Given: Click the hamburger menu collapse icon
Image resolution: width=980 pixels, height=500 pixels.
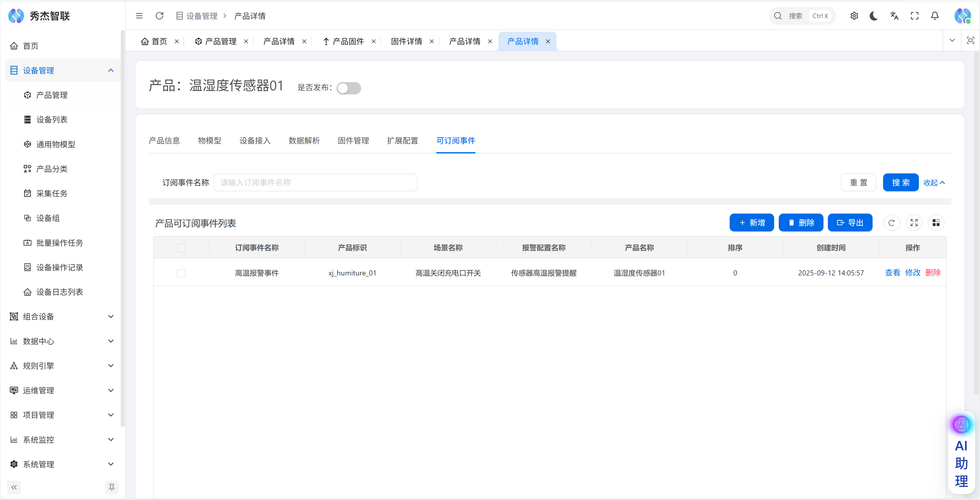Looking at the screenshot, I should (139, 16).
